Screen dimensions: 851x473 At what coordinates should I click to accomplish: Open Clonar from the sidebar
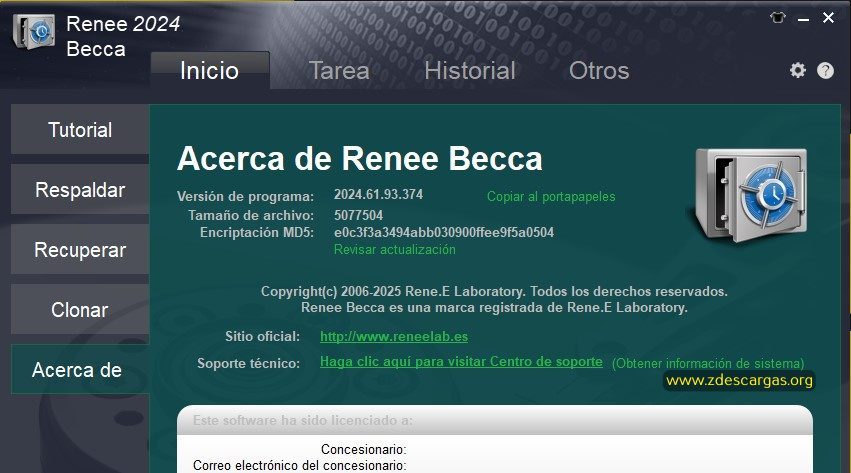coord(80,310)
